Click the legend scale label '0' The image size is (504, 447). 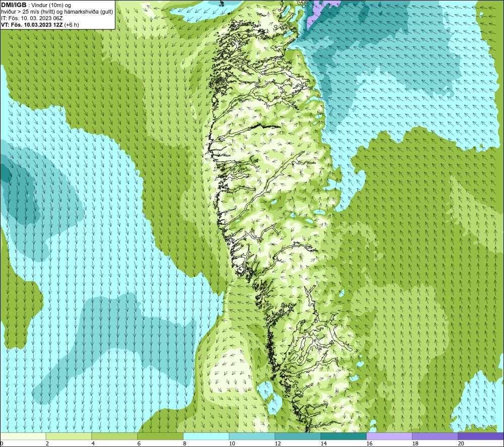tap(2, 443)
